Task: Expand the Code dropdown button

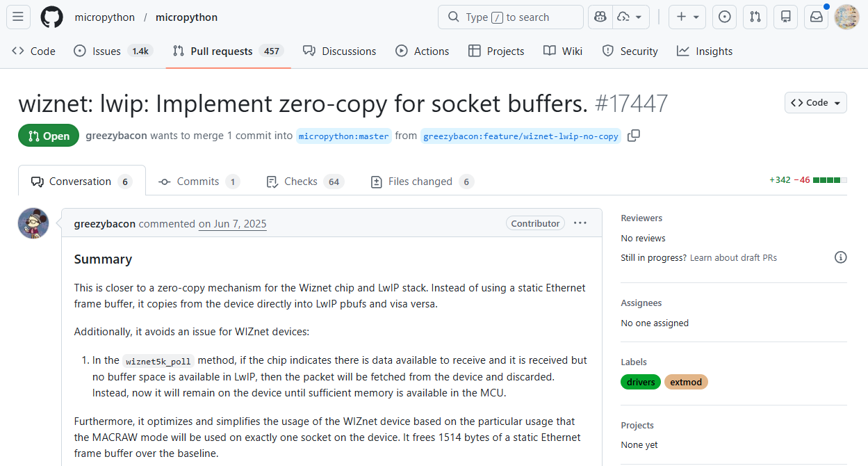Action: click(x=815, y=102)
